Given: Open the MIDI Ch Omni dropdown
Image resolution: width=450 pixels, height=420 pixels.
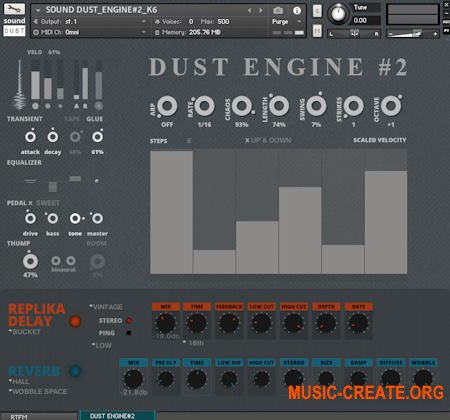Looking at the screenshot, I should coord(90,32).
